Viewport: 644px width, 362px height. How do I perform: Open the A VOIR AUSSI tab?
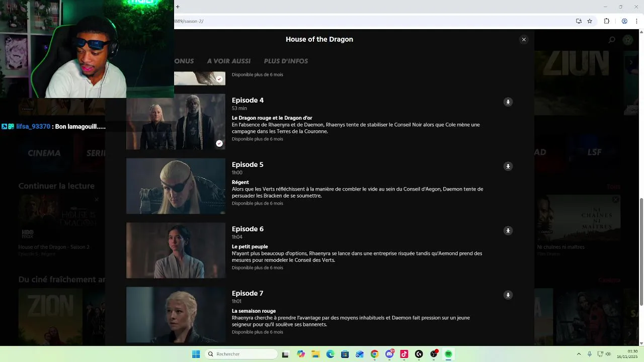pos(229,61)
